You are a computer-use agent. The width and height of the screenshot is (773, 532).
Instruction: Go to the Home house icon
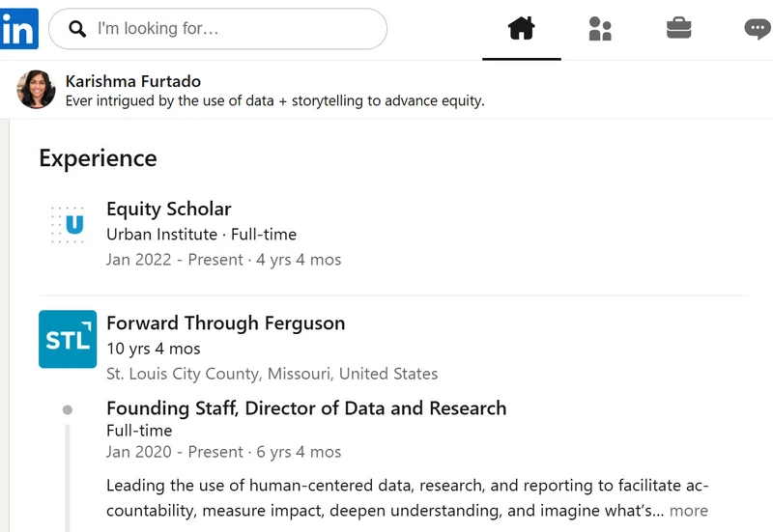point(521,28)
